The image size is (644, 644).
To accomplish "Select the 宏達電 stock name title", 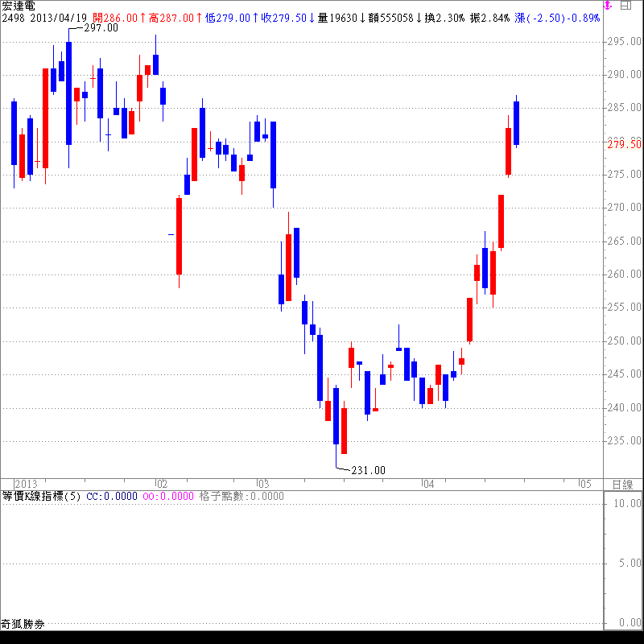I will click(19, 6).
